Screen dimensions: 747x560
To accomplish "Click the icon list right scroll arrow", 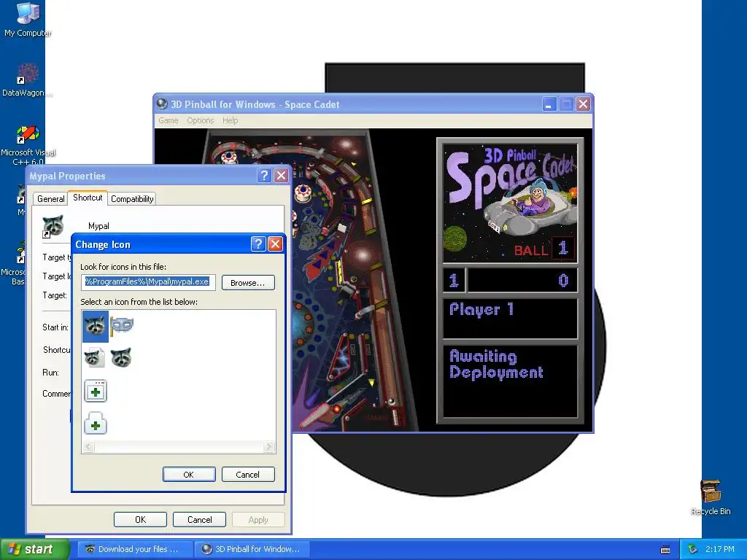I will [x=268, y=447].
